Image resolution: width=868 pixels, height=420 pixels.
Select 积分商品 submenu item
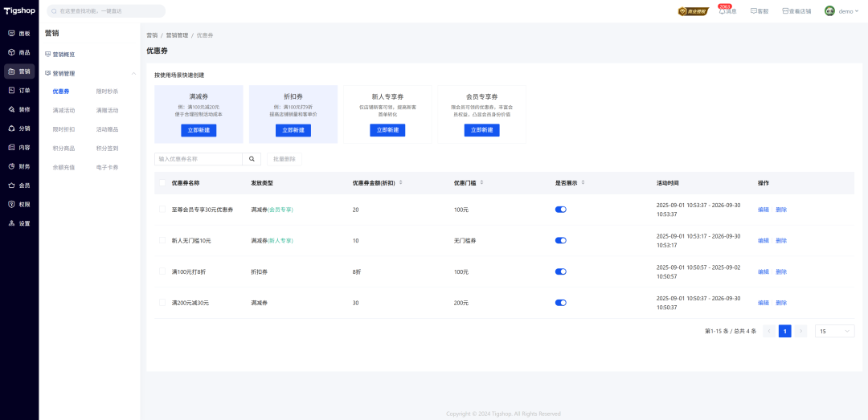[x=63, y=149]
